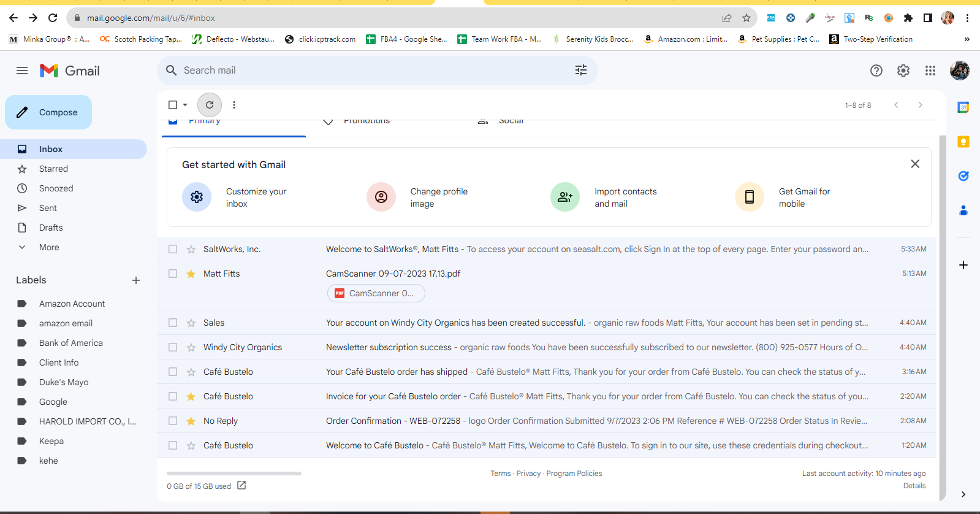
Task: Open Google Calendar side panel
Action: point(963,107)
